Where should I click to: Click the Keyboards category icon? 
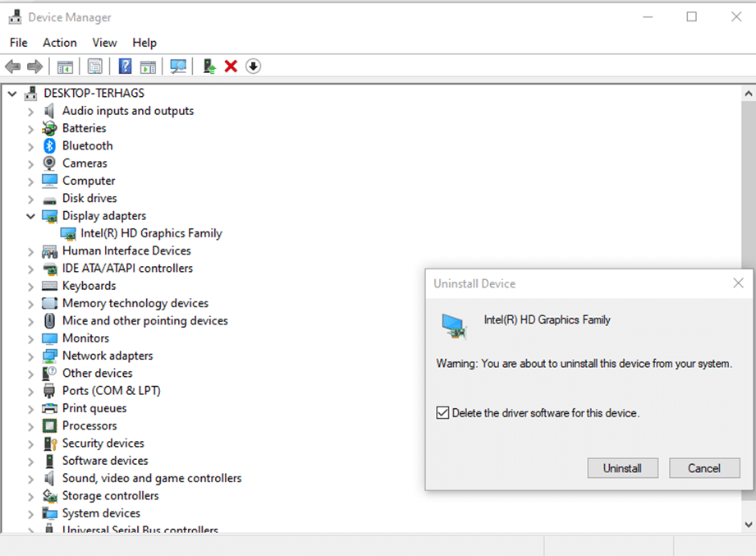coord(49,286)
